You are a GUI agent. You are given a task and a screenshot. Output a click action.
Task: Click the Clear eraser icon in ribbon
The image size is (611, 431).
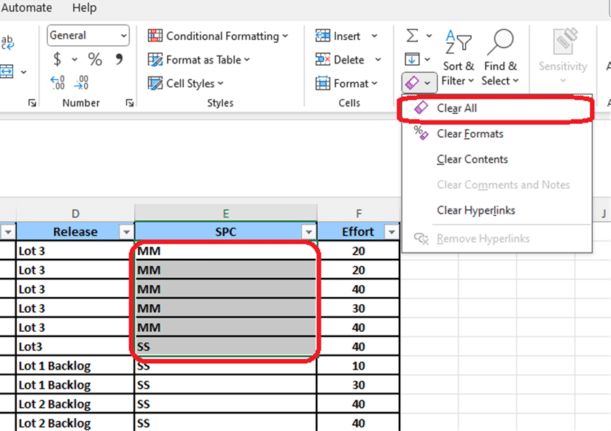coord(412,83)
